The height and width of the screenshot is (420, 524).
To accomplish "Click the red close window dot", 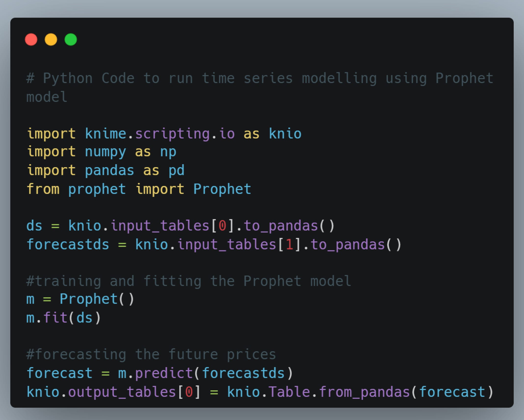I will [x=31, y=39].
